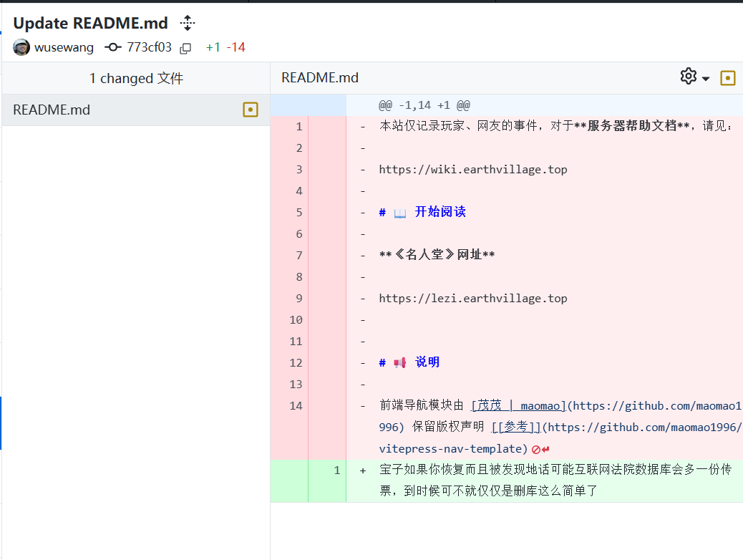
Task: Click the README.md filename in diff header
Action: click(x=320, y=77)
